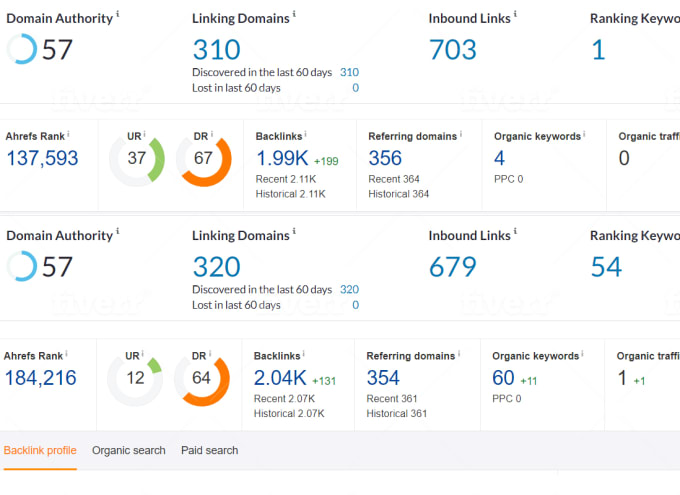Viewport: 680px width, 495px height.
Task: Click info icon beside Inbound Links above 679
Action: [x=516, y=232]
